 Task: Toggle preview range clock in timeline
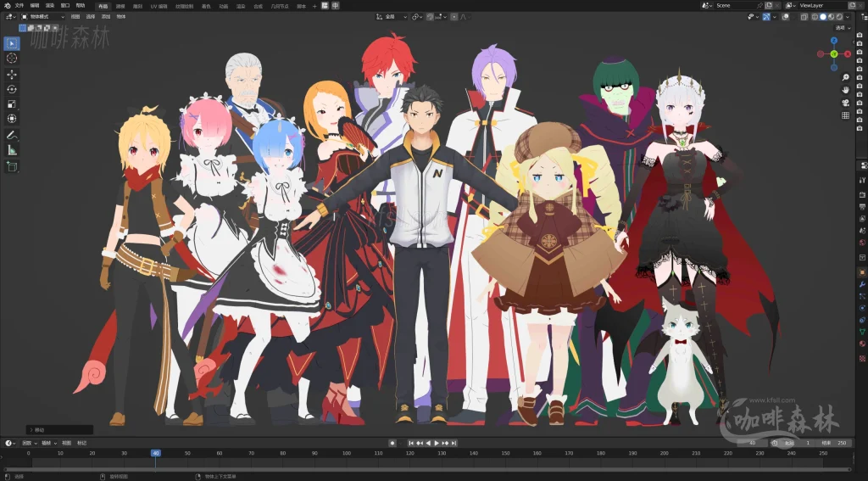(x=775, y=443)
